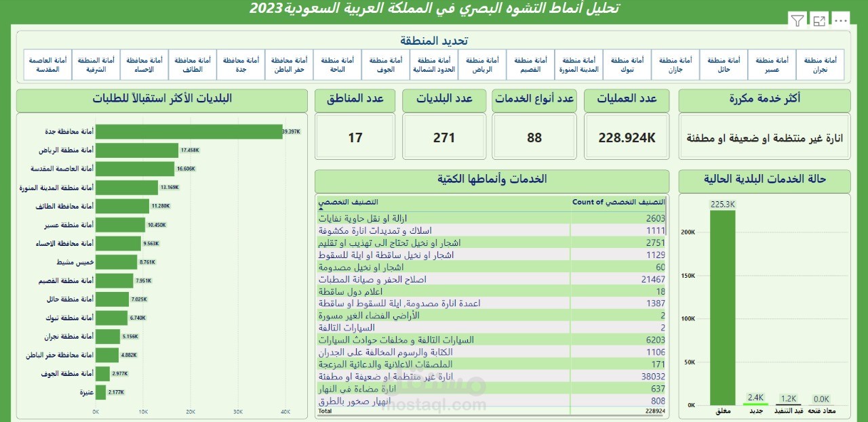Select أمانة منطقة جازان slicer tile
The height and width of the screenshot is (422, 868).
point(675,65)
